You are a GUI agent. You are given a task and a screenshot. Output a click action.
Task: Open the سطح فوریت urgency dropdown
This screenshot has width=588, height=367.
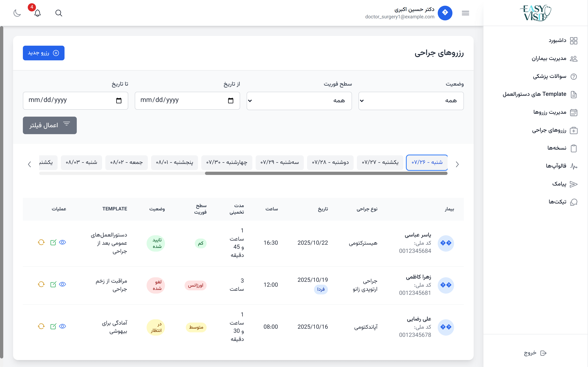299,101
